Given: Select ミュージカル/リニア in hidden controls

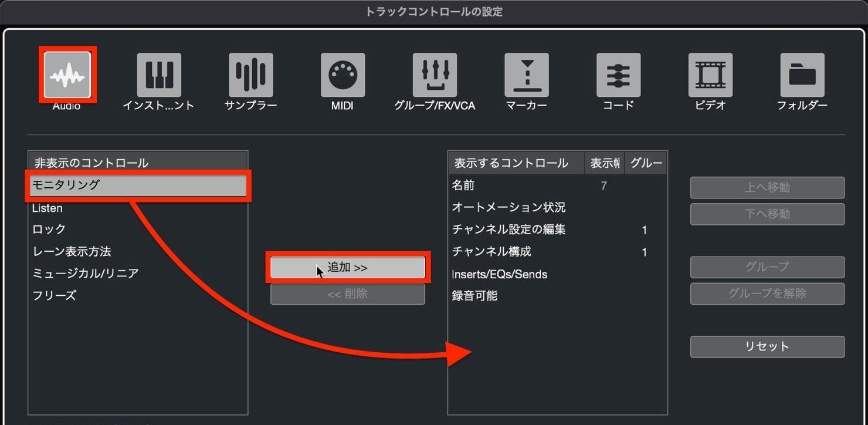Looking at the screenshot, I should point(138,274).
